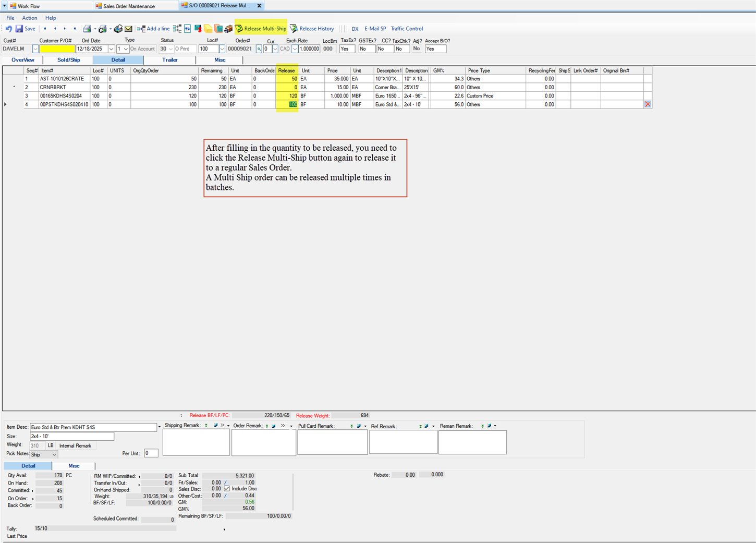
Task: Toggle the Accept B/O setting
Action: (x=434, y=48)
